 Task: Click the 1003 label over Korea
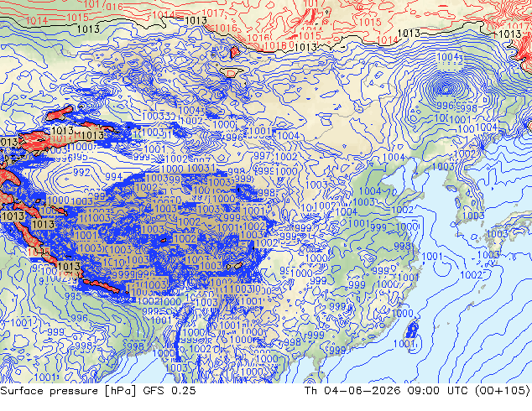pos(473,216)
